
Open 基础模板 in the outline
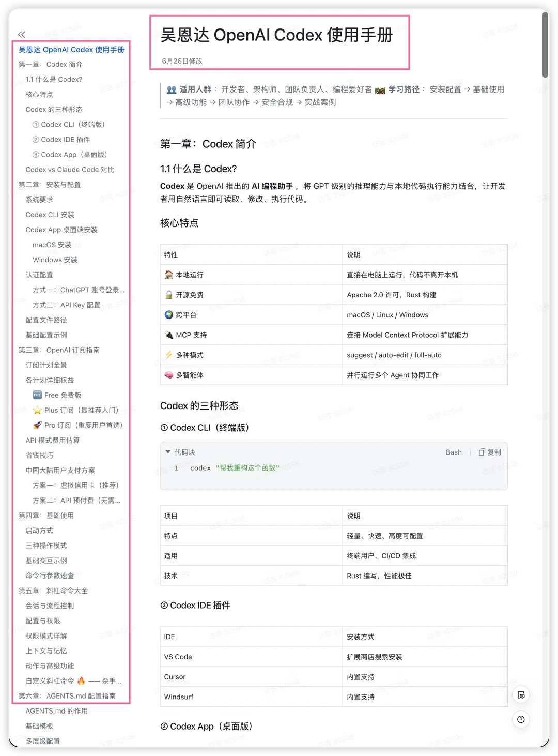pyautogui.click(x=39, y=726)
